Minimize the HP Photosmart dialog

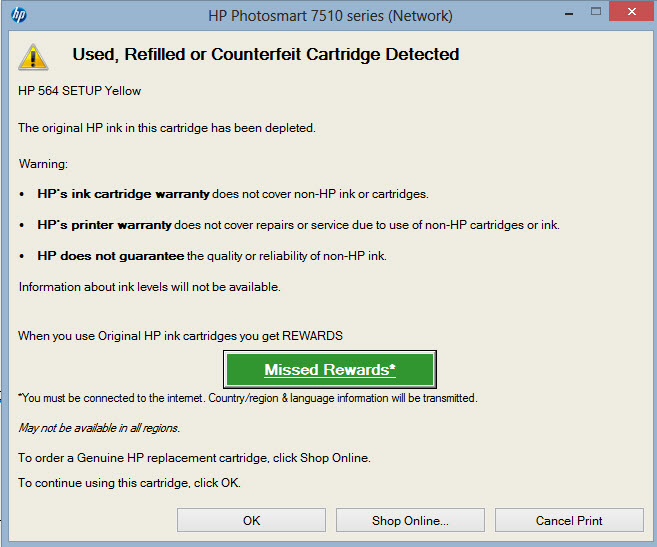(569, 14)
